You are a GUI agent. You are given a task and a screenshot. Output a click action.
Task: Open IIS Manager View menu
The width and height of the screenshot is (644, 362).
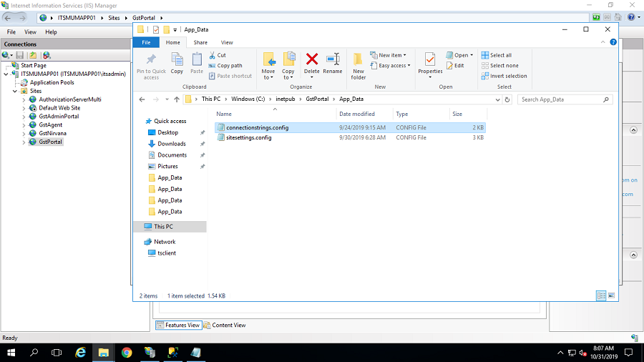point(30,32)
